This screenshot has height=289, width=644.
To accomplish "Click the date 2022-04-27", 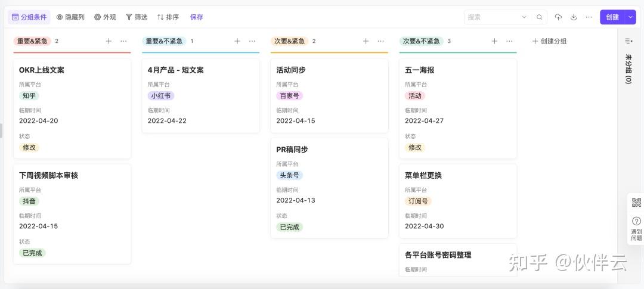I will pyautogui.click(x=425, y=121).
